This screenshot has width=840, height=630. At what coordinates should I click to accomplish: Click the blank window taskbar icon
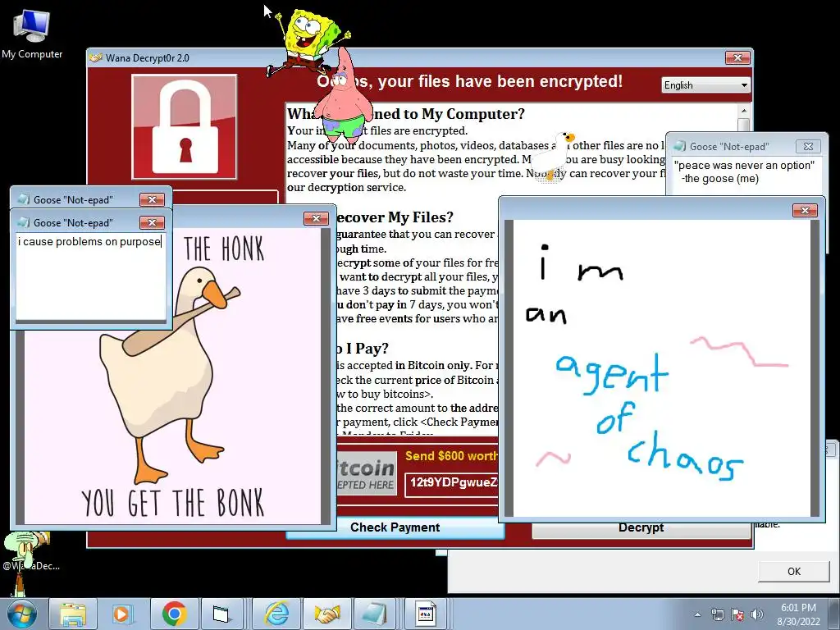(221, 614)
